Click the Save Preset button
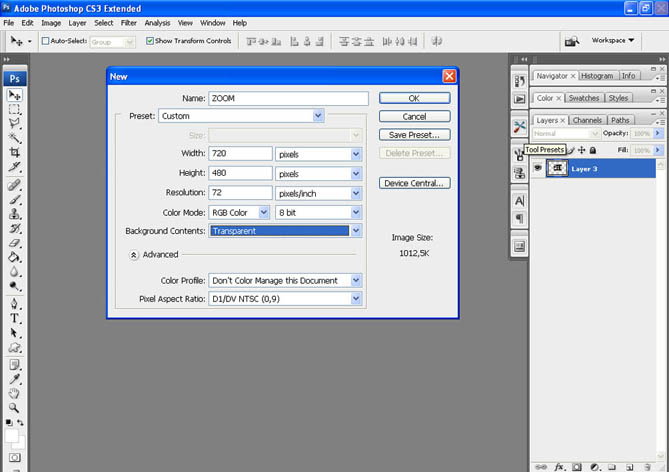The image size is (669, 472). tap(414, 134)
